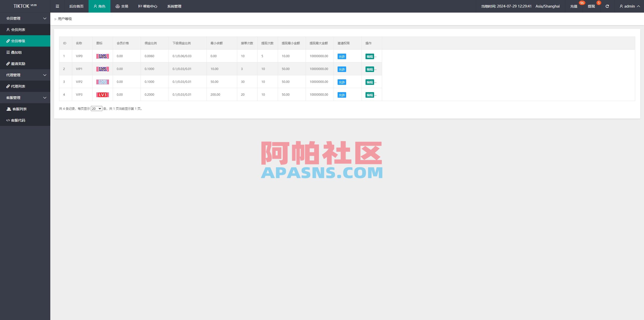Collapse the 会员管理 section
The image size is (644, 320).
click(45, 18)
